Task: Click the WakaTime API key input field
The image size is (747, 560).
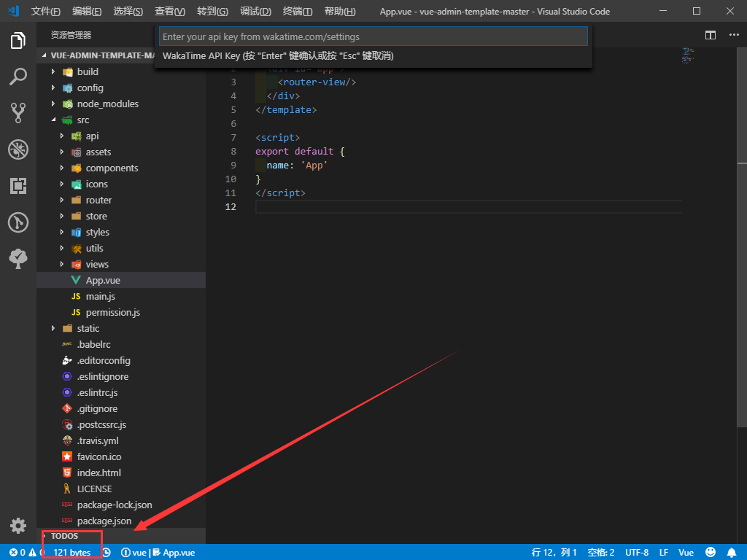Action: click(373, 36)
